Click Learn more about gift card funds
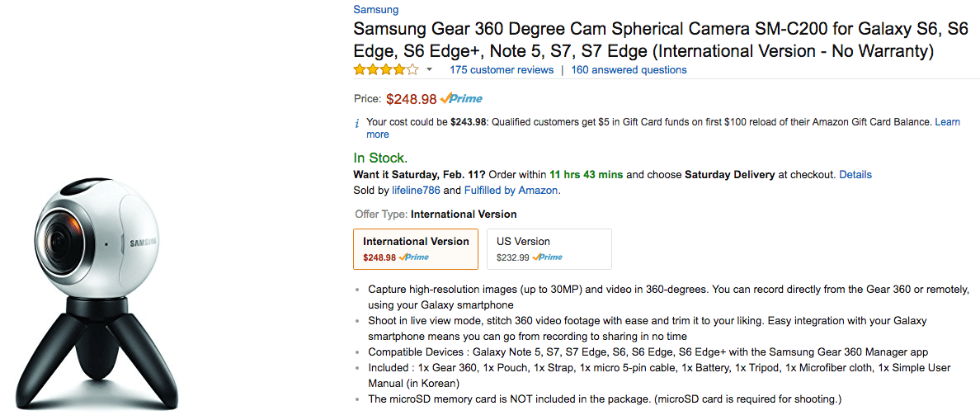The width and height of the screenshot is (980, 420). point(947,122)
